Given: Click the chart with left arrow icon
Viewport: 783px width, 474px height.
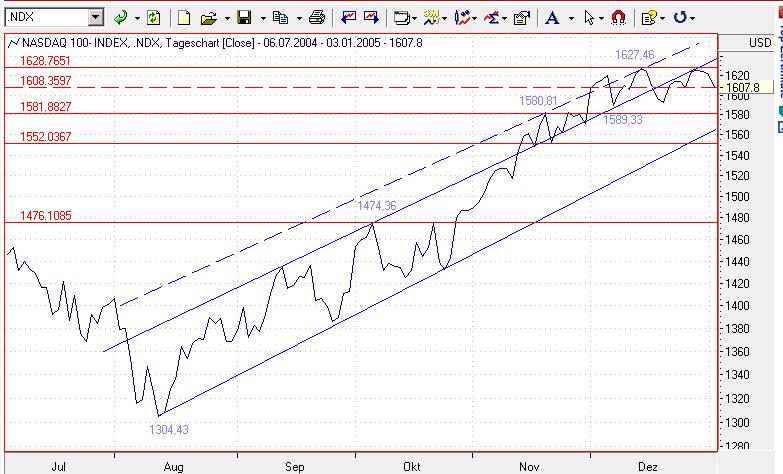Looking at the screenshot, I should click(x=348, y=18).
